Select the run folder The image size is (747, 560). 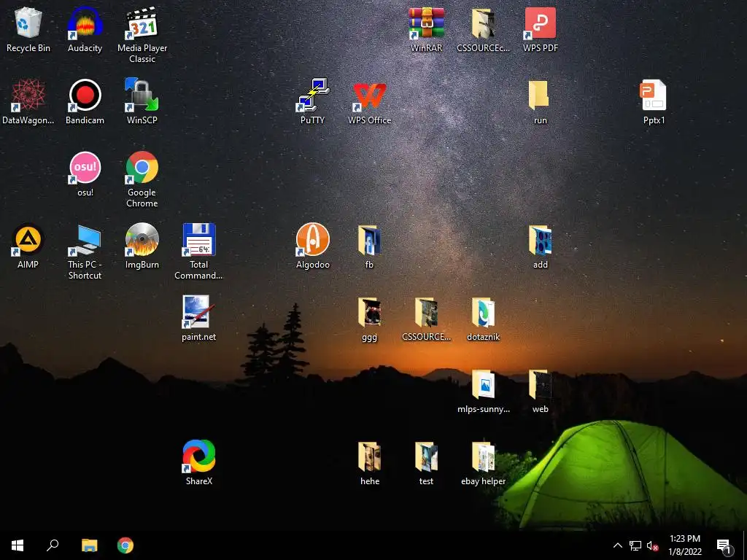(x=541, y=101)
